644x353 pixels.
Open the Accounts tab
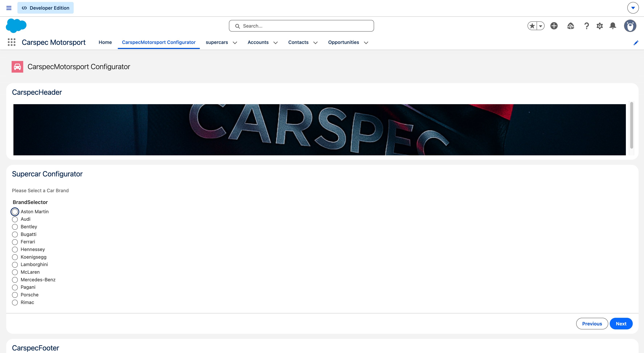[x=258, y=42]
